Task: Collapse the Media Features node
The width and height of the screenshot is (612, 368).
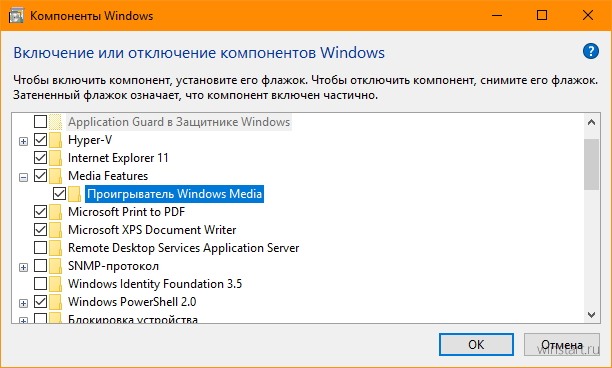Action: click(x=23, y=178)
